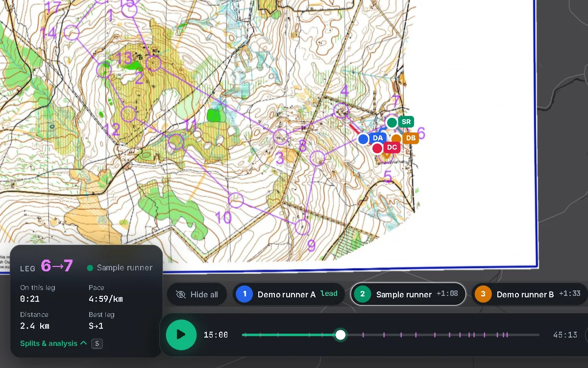Click control circle 12 on the map
588x368 pixels.
(128, 114)
